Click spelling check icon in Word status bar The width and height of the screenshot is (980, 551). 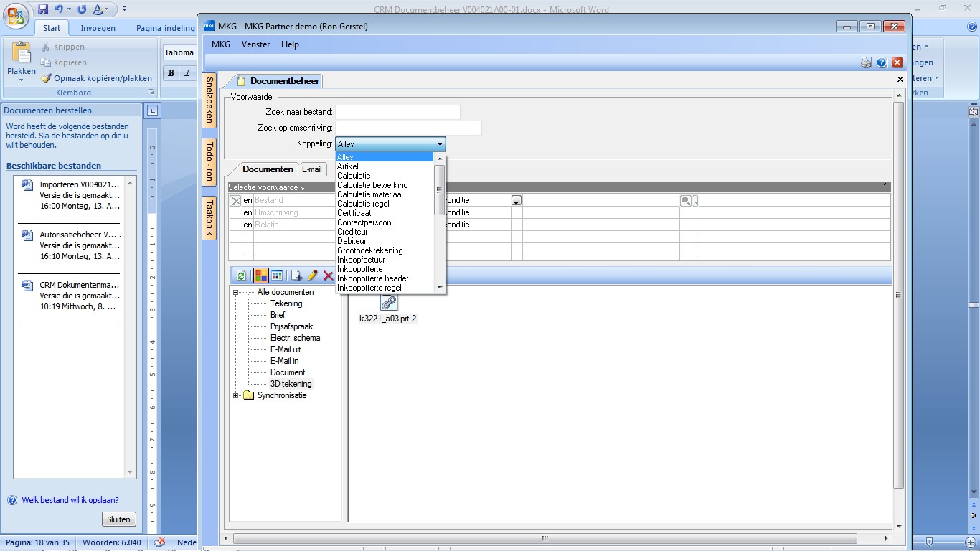click(x=160, y=542)
